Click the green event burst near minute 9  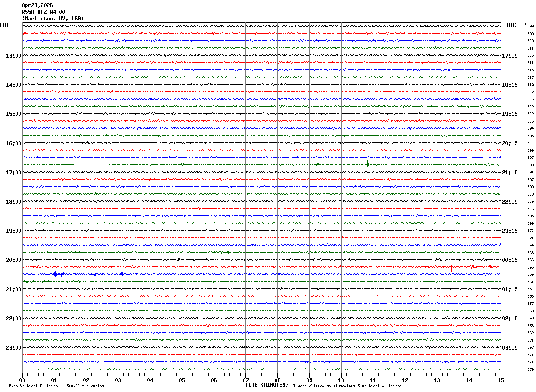(316, 163)
